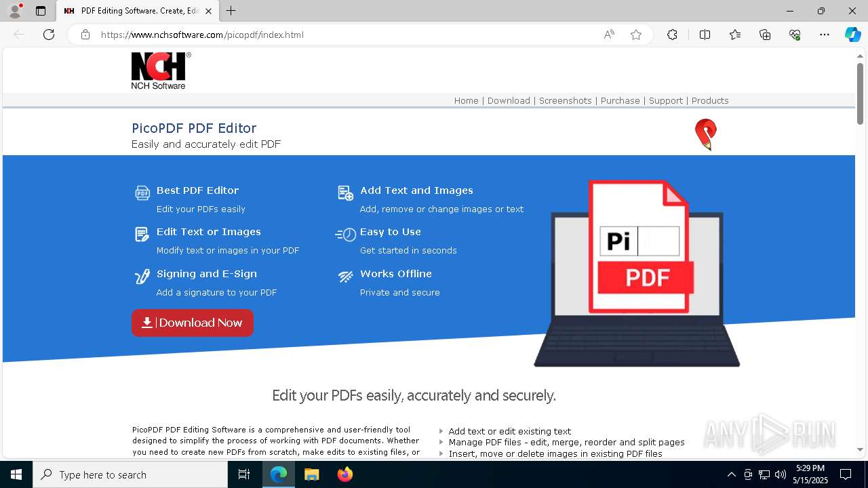Open the Windows Start menu
The width and height of the screenshot is (868, 488).
(16, 474)
